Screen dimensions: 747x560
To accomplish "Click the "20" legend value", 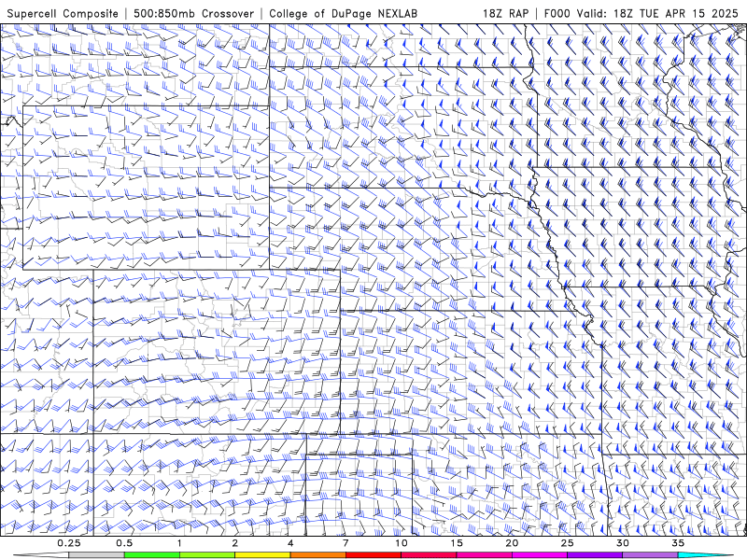I will point(512,543).
